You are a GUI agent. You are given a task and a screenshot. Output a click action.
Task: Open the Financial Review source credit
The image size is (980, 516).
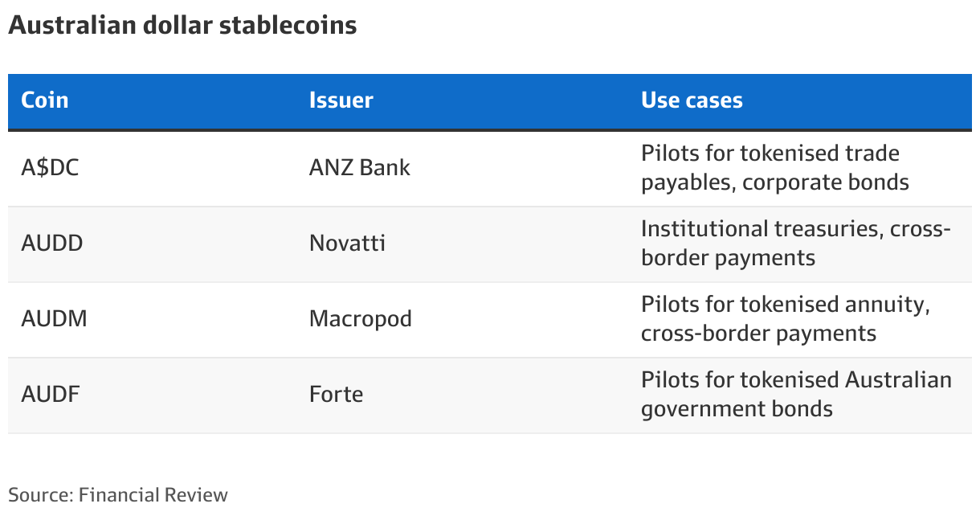153,495
